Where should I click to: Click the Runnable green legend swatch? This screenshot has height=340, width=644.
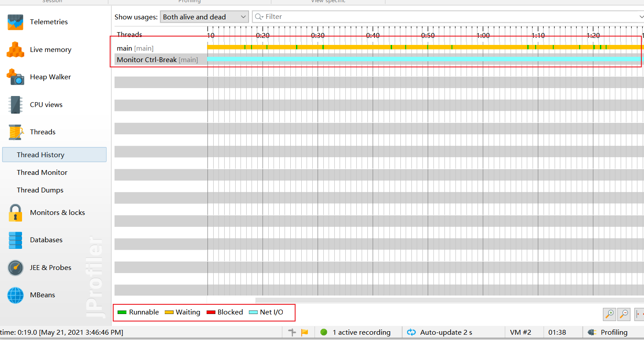(122, 312)
